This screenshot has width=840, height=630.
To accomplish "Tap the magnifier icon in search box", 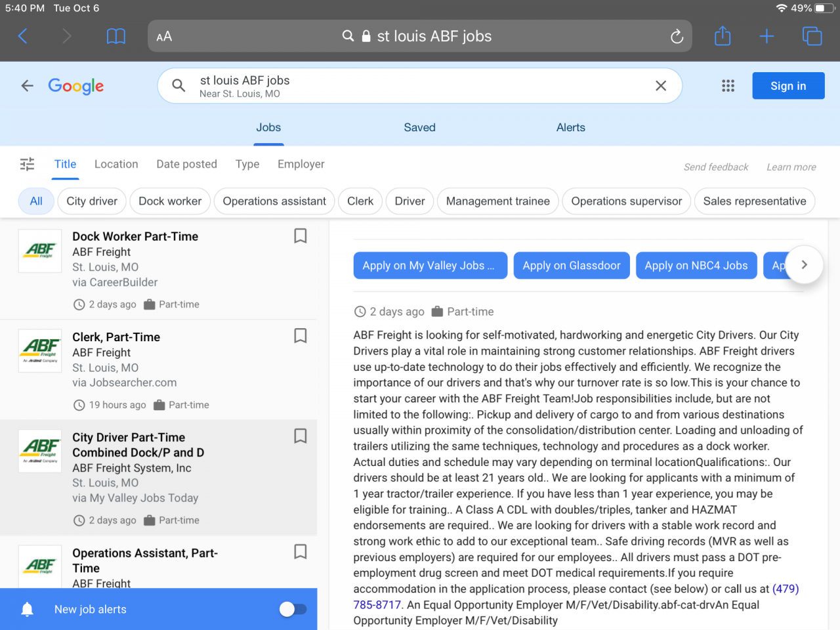I will (x=178, y=85).
